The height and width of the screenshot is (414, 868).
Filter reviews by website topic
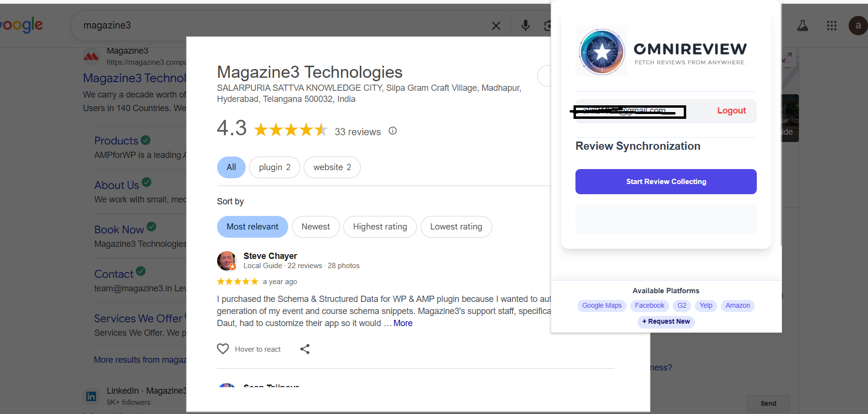pyautogui.click(x=332, y=167)
